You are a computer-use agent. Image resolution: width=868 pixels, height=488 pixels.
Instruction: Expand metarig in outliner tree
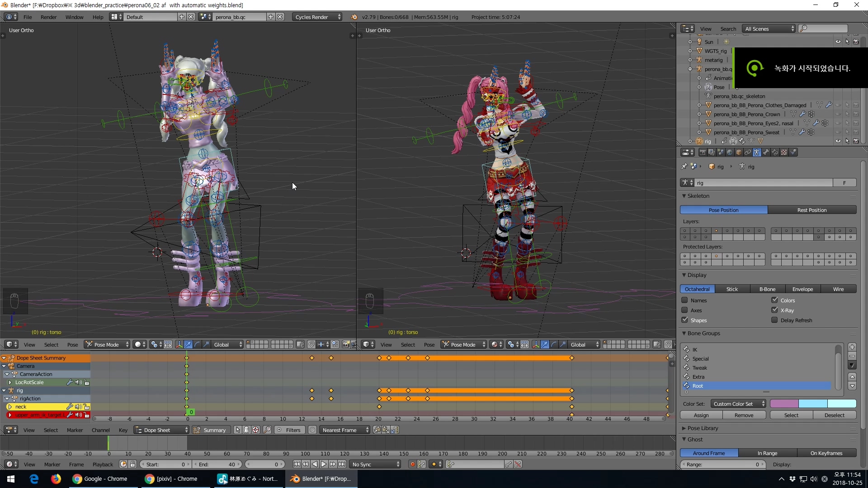point(690,60)
